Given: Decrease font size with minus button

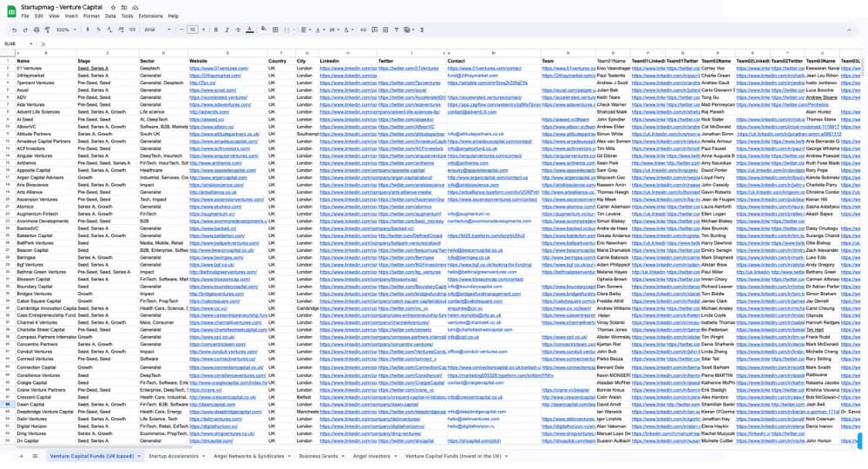Looking at the screenshot, I should (x=181, y=30).
